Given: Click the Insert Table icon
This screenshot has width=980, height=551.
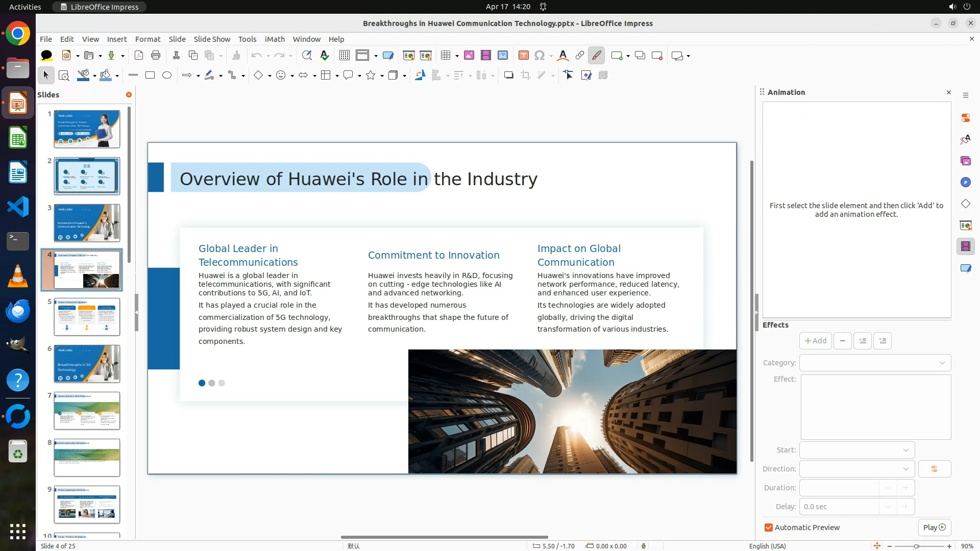Looking at the screenshot, I should pos(446,56).
